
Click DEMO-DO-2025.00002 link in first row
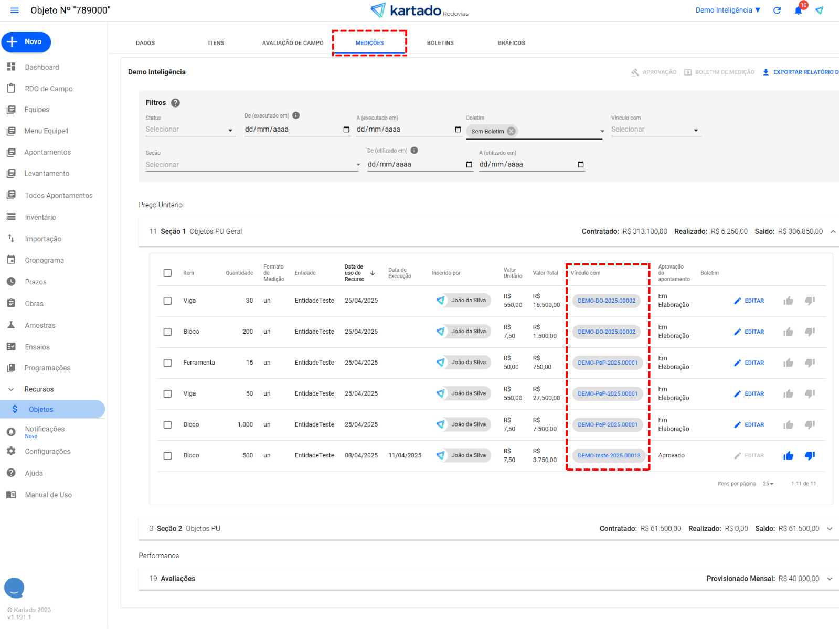(x=606, y=301)
